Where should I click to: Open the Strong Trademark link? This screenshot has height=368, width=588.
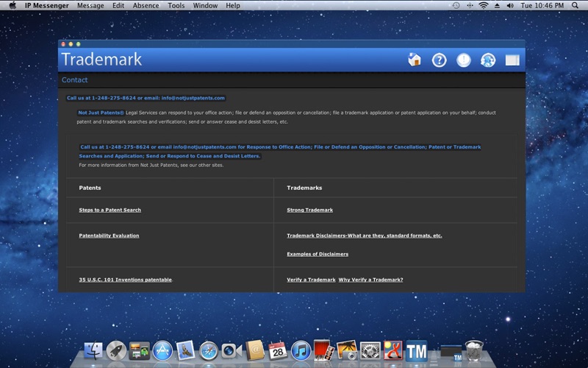tap(309, 210)
